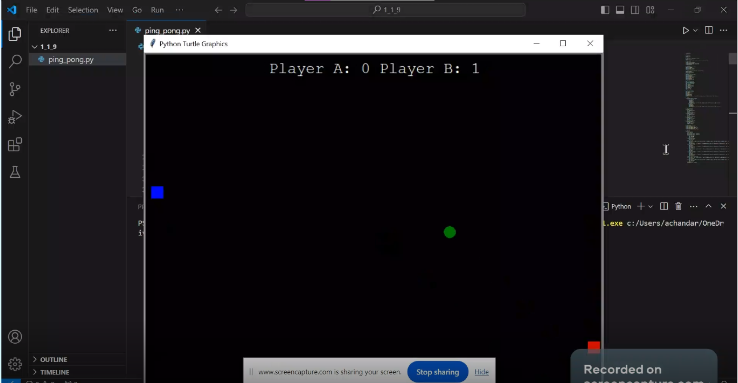Kill terminal with trash icon
This screenshot has width=738, height=383.
click(x=678, y=206)
